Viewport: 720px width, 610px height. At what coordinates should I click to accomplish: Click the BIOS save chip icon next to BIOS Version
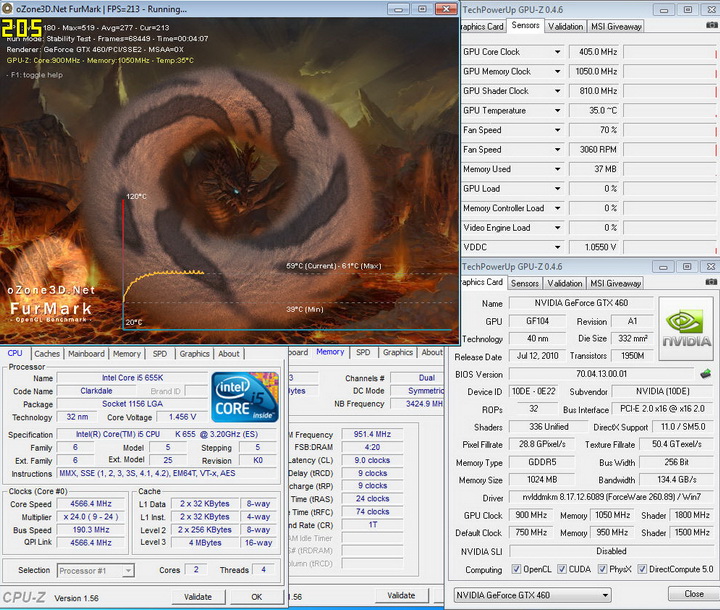(x=706, y=374)
